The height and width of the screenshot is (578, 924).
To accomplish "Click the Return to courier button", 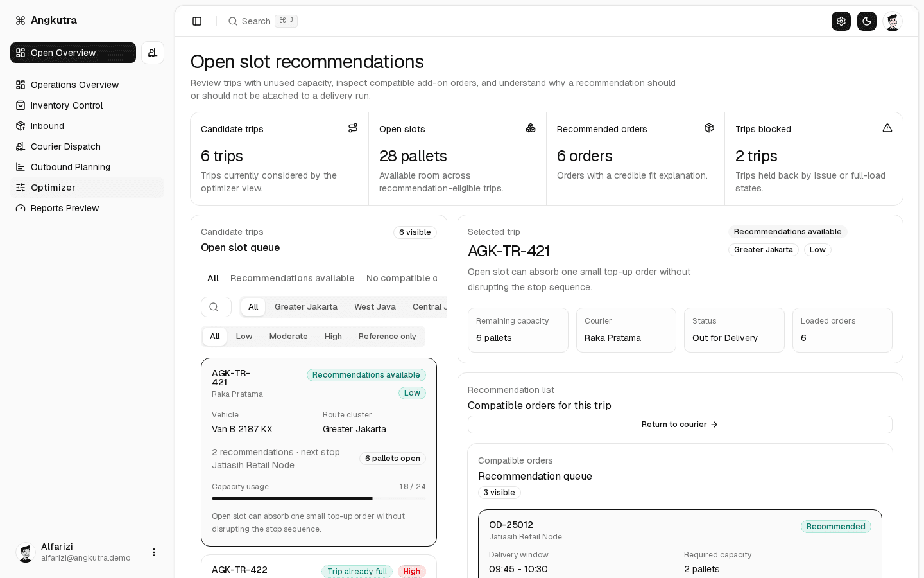I will point(680,425).
